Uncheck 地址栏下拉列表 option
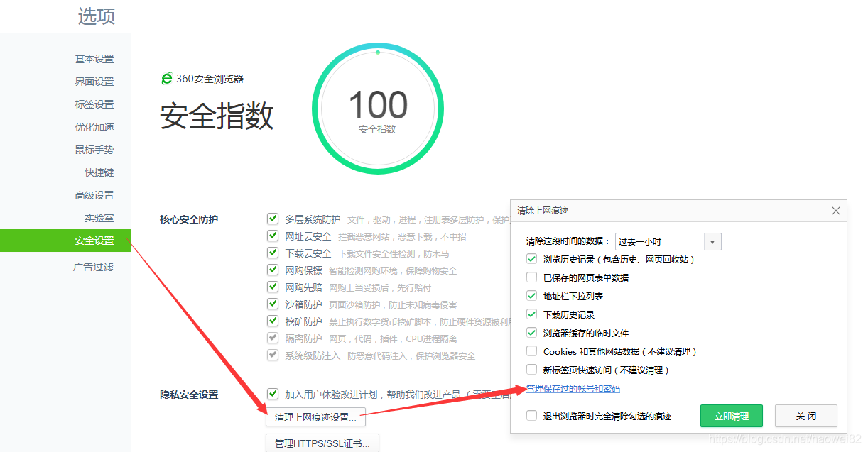The height and width of the screenshot is (452, 868). pyautogui.click(x=531, y=296)
